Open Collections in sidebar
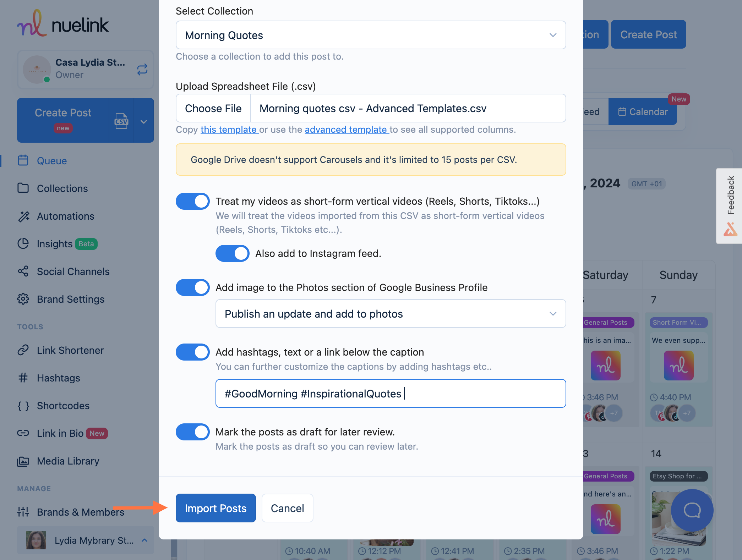 pos(62,188)
